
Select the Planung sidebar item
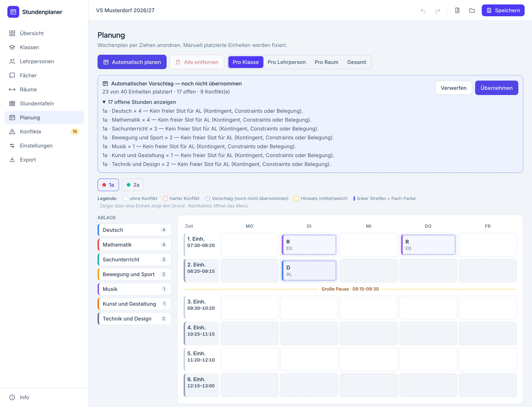coord(44,118)
